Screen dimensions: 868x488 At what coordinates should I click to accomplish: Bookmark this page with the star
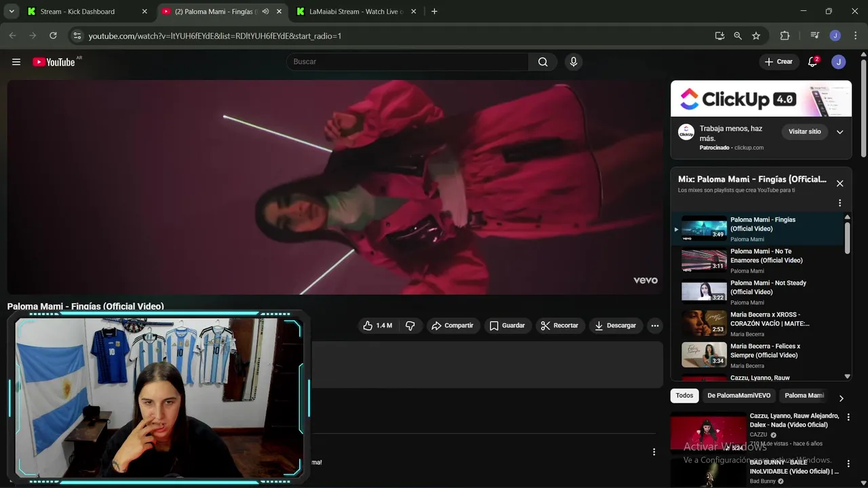click(x=756, y=36)
